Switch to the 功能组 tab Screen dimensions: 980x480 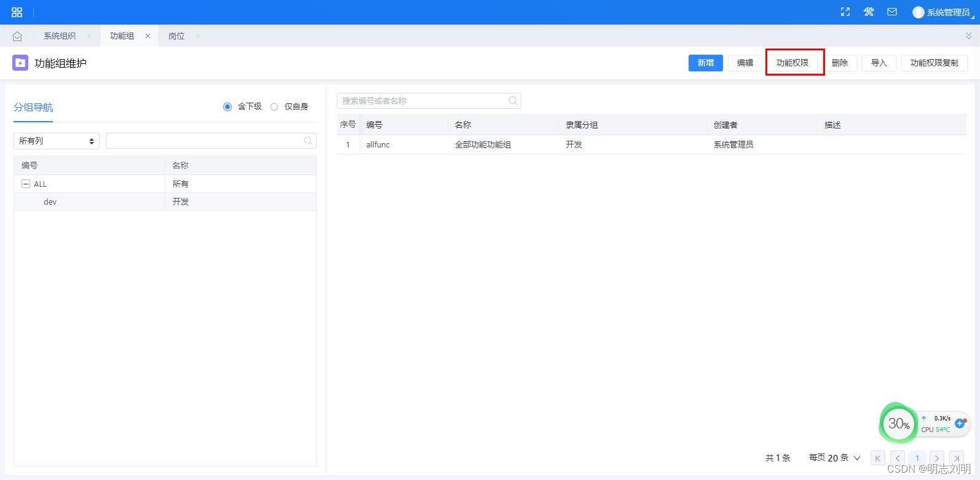point(122,36)
